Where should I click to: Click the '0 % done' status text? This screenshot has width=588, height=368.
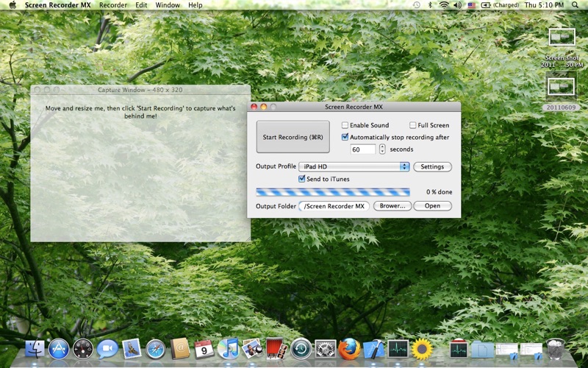tap(439, 192)
